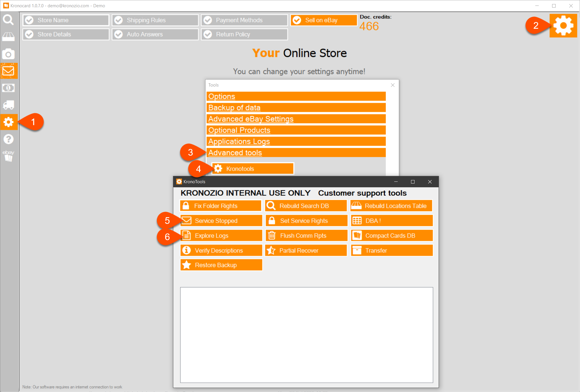Click Service Stopped button

point(221,221)
